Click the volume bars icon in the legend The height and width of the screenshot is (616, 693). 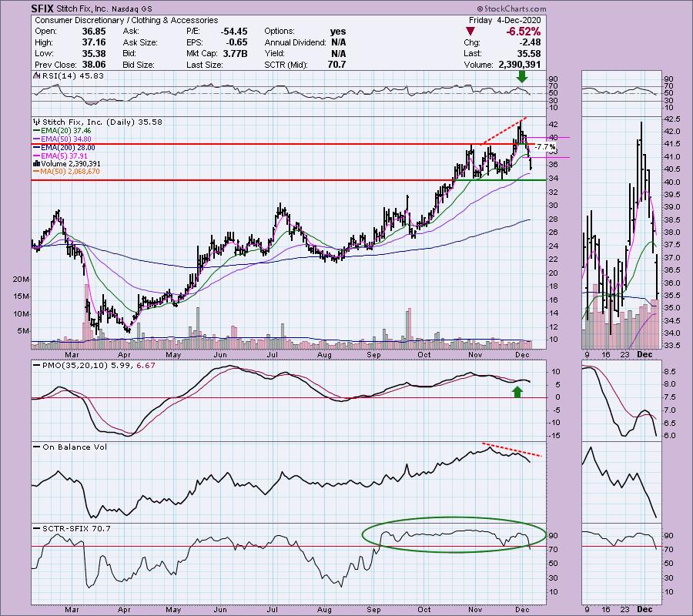37,164
